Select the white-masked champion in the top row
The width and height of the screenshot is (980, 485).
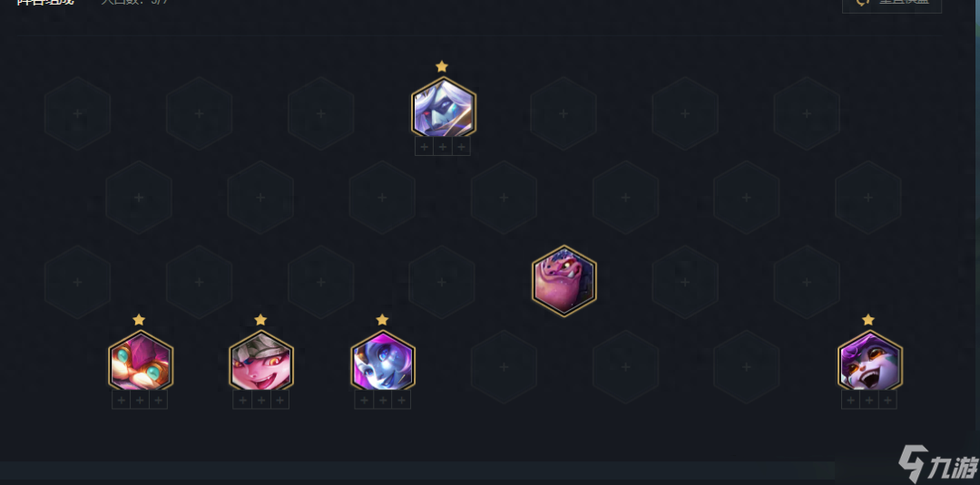click(443, 107)
